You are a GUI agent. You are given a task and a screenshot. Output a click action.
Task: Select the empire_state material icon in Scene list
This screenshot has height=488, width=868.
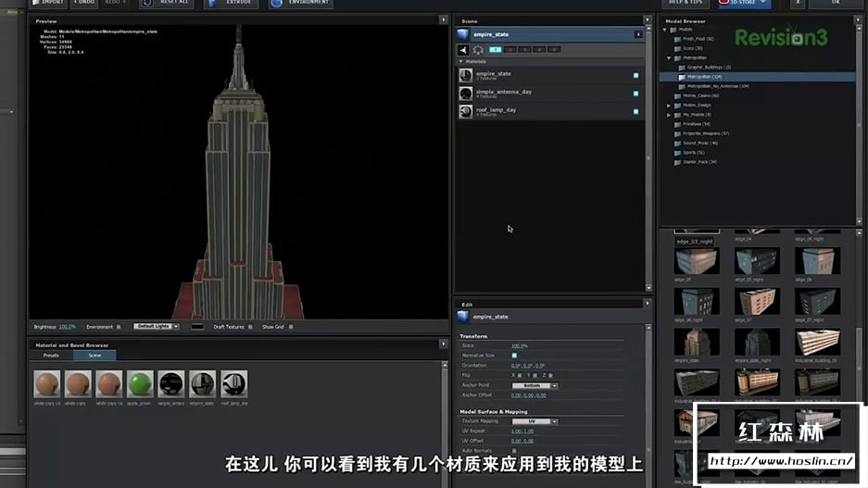tap(466, 75)
